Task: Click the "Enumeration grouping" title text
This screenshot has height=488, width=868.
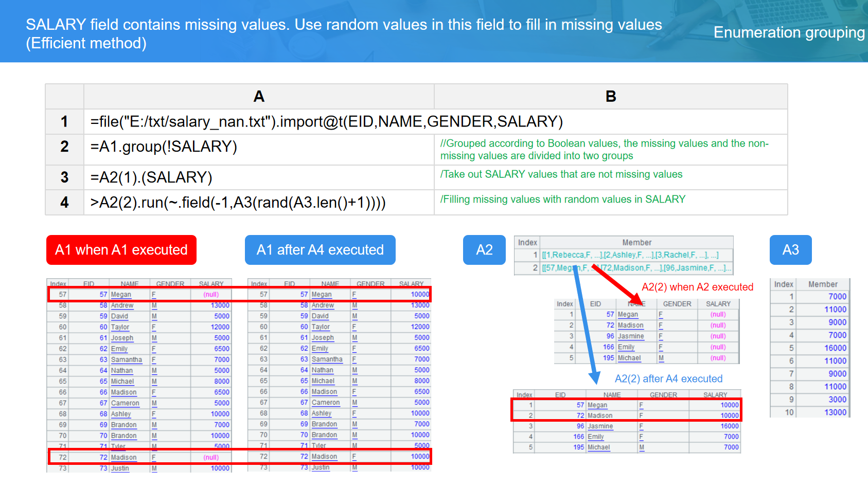Action: [x=789, y=32]
